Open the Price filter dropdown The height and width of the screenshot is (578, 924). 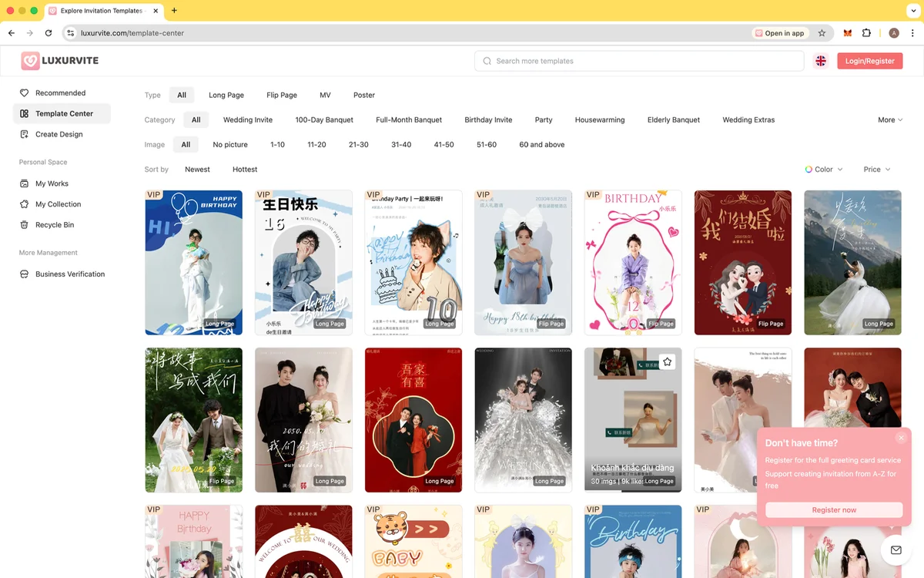(x=877, y=170)
